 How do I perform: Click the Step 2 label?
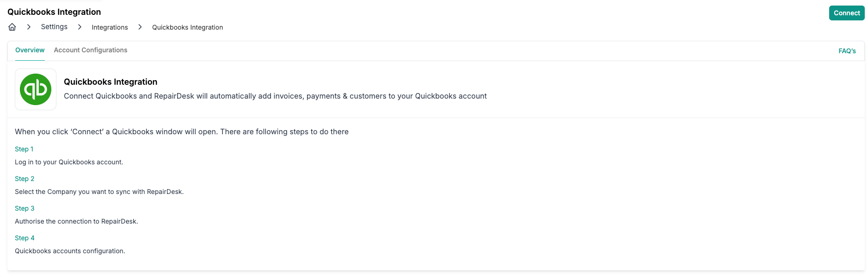click(25, 179)
